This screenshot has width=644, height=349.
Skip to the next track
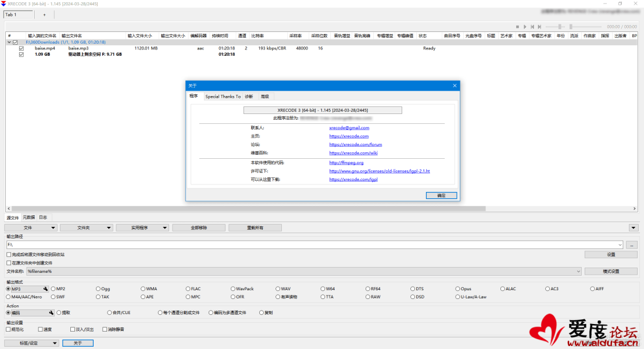pyautogui.click(x=540, y=27)
